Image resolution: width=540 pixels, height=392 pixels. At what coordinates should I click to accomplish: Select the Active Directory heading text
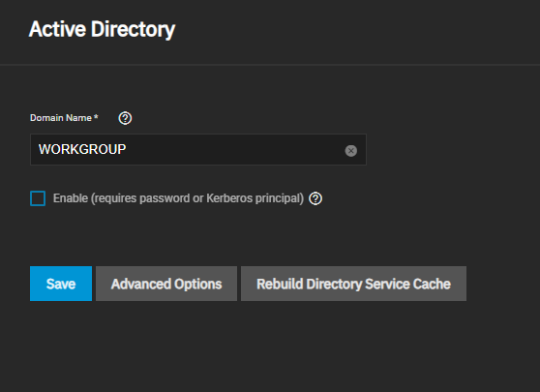coord(102,29)
